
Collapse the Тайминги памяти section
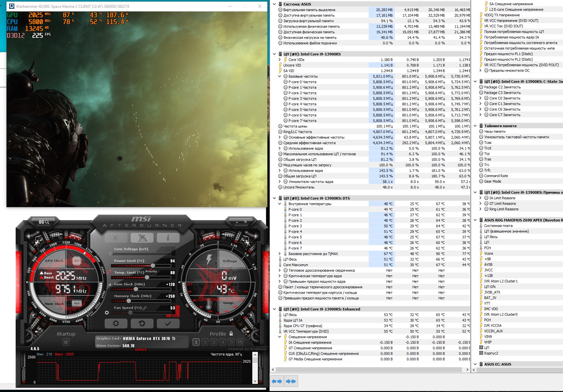click(x=475, y=126)
